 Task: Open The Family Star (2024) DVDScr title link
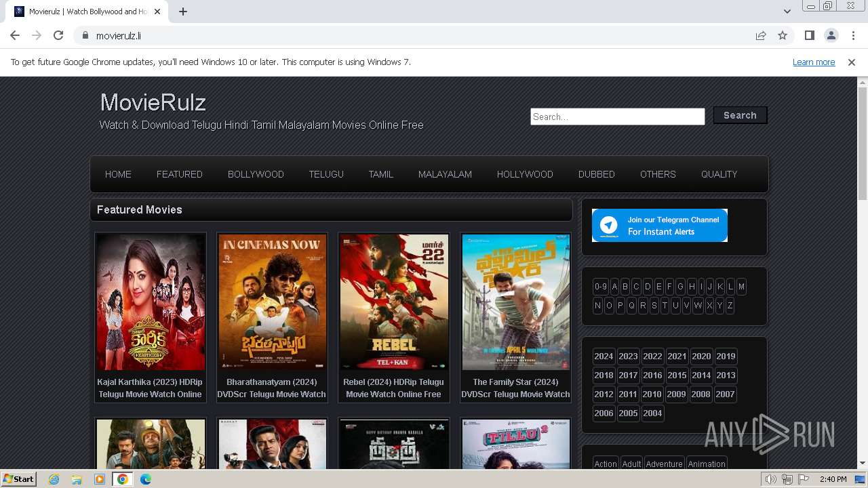pyautogui.click(x=515, y=388)
